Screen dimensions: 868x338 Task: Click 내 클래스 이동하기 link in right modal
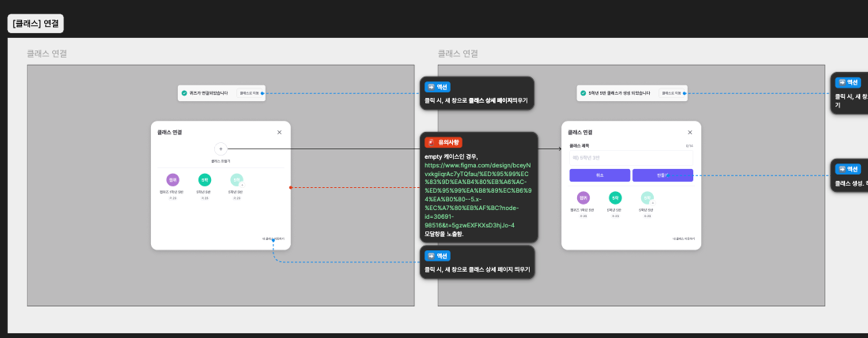click(x=684, y=238)
